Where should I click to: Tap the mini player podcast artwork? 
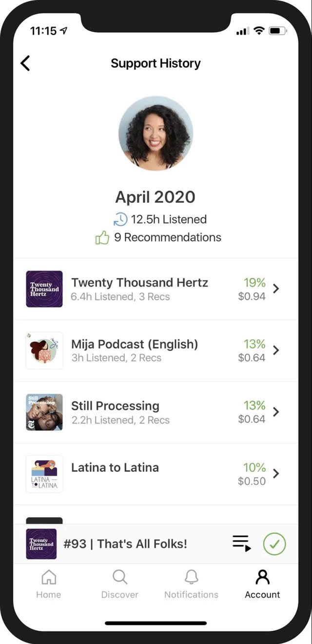point(41,544)
